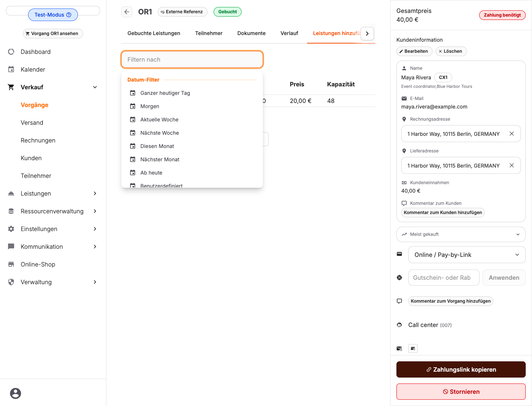This screenshot has width=532, height=406.
Task: Click the Kapazität column header
Action: 341,84
